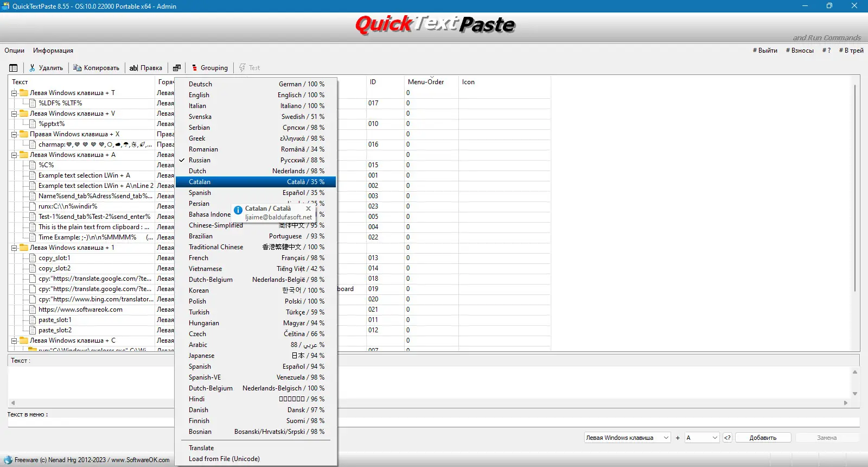The width and height of the screenshot is (868, 467).
Task: Choose Finnish language entry
Action: coord(256,421)
